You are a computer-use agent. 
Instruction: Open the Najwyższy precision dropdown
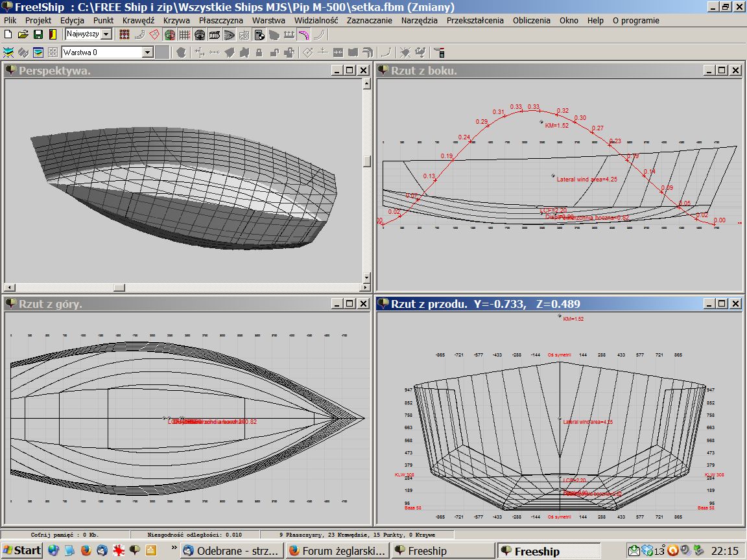point(106,34)
